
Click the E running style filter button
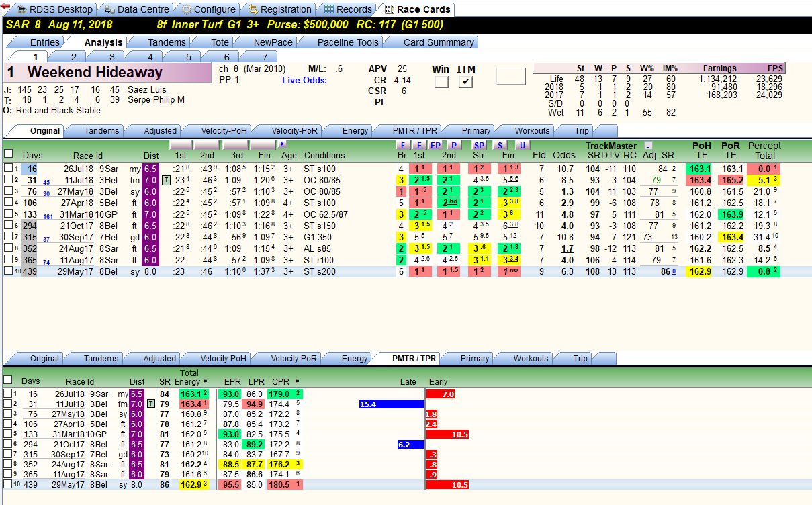pyautogui.click(x=418, y=145)
